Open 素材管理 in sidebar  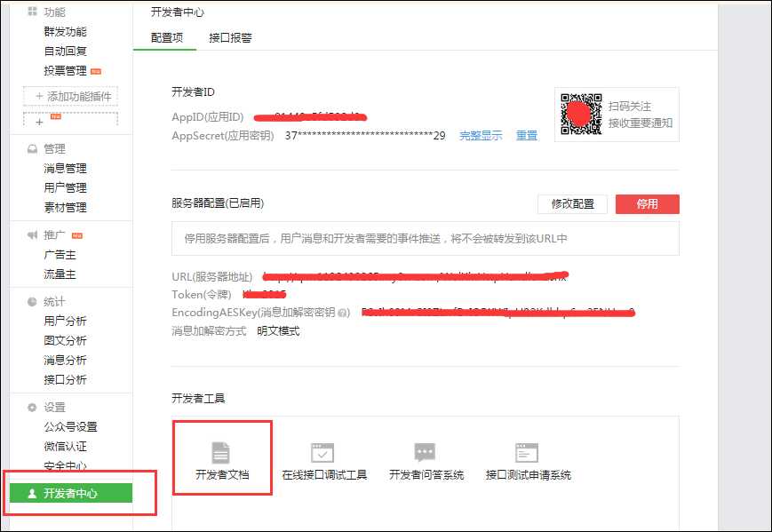(65, 208)
